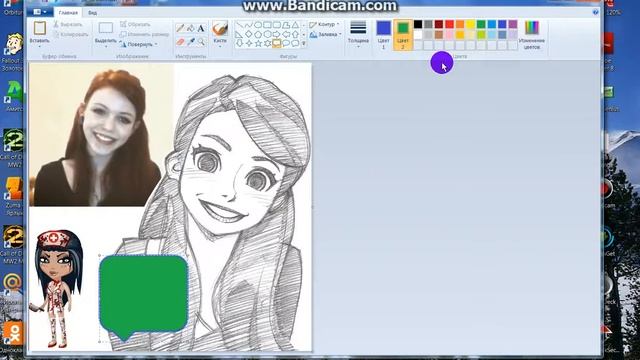Screen dimensions: 640x360
Task: Choose the oval callout shape
Action: click(x=286, y=43)
